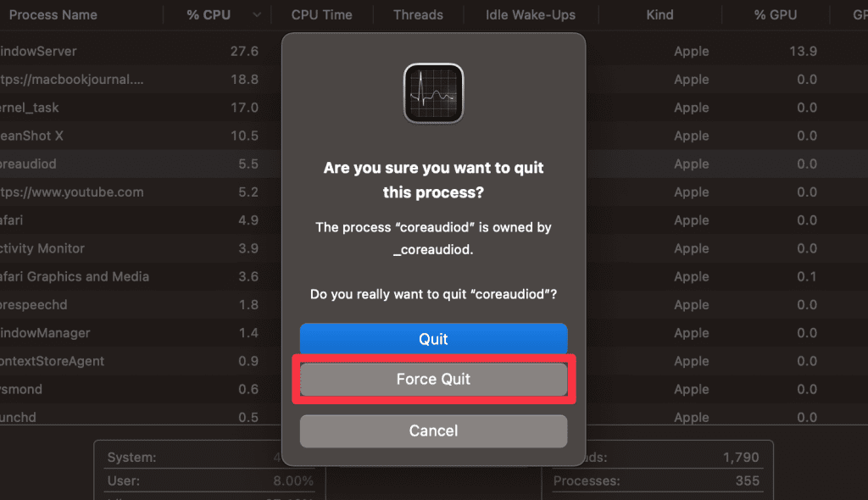The height and width of the screenshot is (500, 868).
Task: Sort by Process Name column
Action: pyautogui.click(x=53, y=15)
